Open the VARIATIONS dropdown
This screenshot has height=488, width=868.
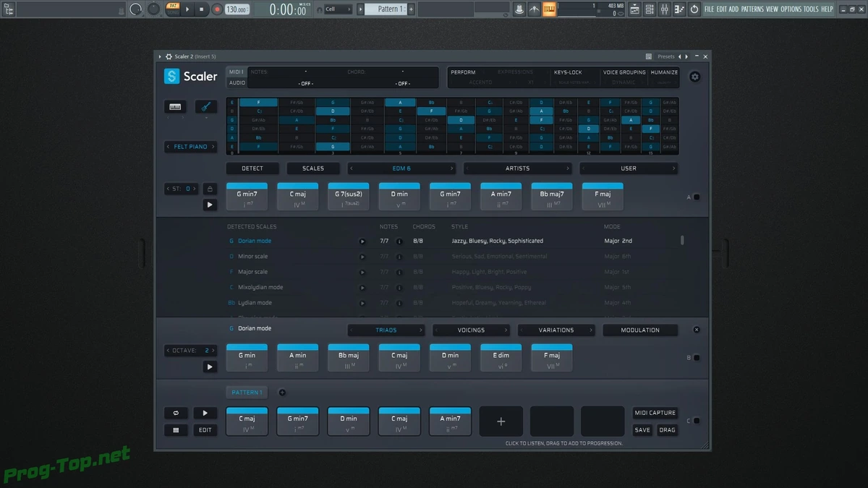[x=556, y=330]
